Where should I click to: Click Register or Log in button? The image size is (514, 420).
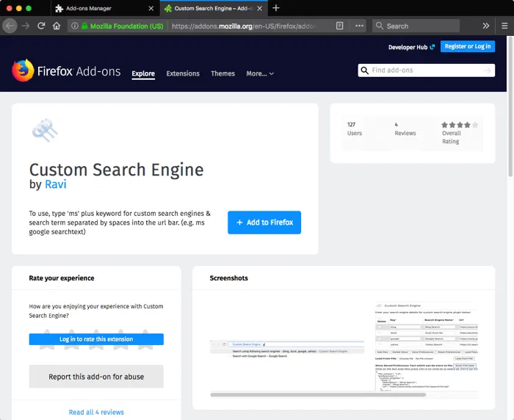[468, 46]
